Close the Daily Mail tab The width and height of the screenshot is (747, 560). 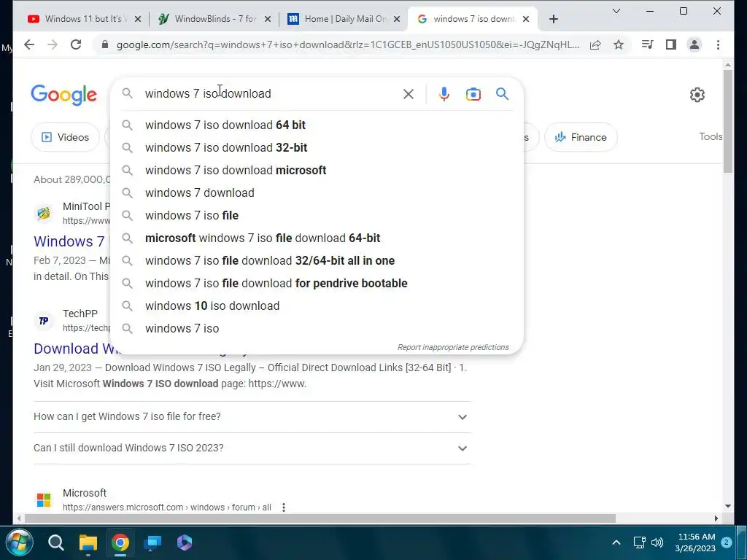(x=398, y=19)
